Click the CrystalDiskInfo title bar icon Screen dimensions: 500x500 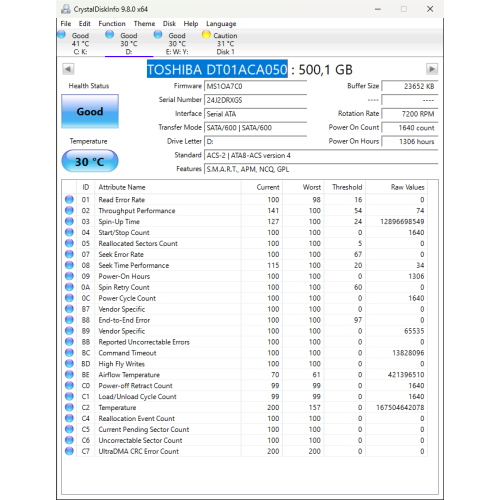(x=66, y=9)
